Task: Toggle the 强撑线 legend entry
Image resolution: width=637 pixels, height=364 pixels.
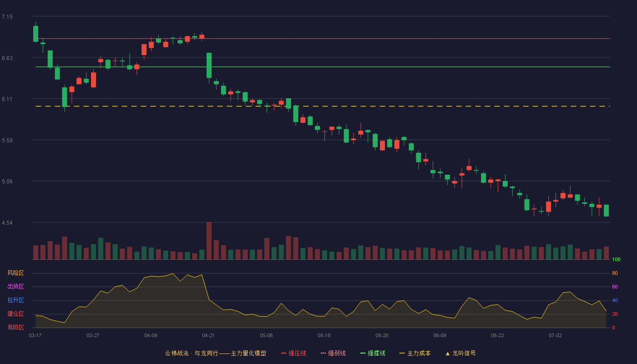Action: coord(373,353)
